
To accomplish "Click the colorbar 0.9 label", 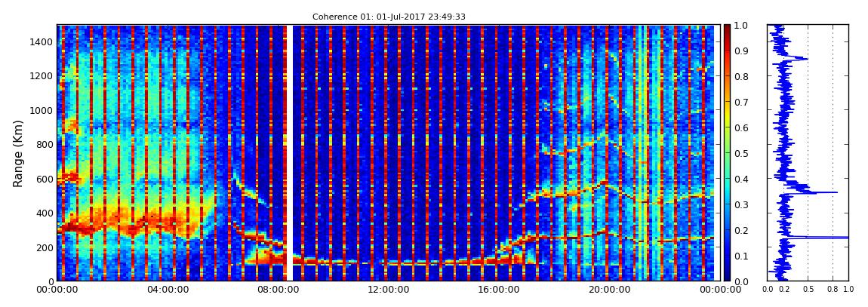I will click(741, 51).
